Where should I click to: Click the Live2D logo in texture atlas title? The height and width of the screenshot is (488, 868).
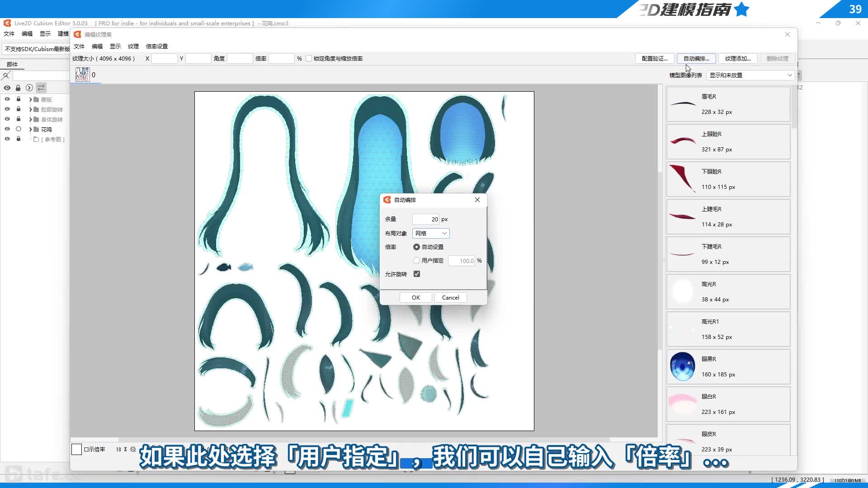click(77, 34)
